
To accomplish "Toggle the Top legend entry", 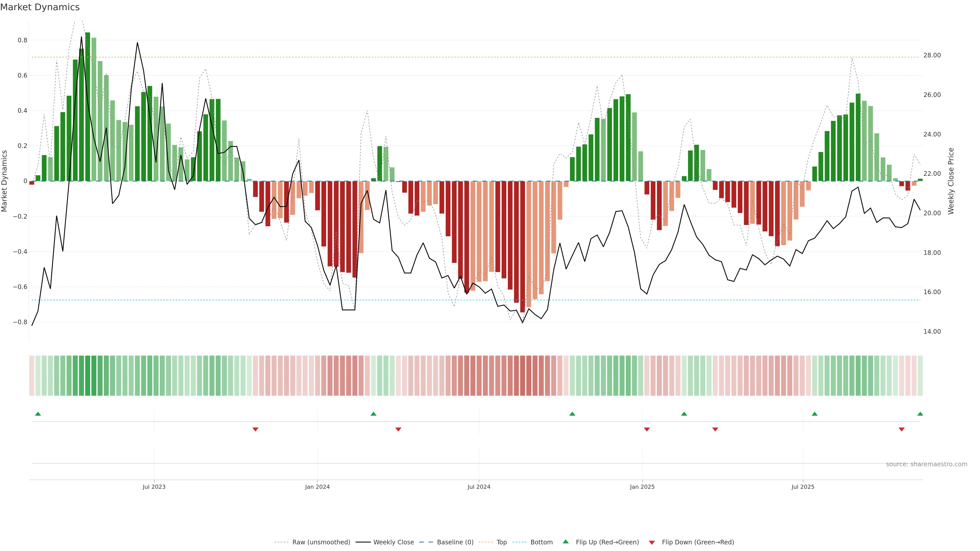I will pyautogui.click(x=501, y=542).
